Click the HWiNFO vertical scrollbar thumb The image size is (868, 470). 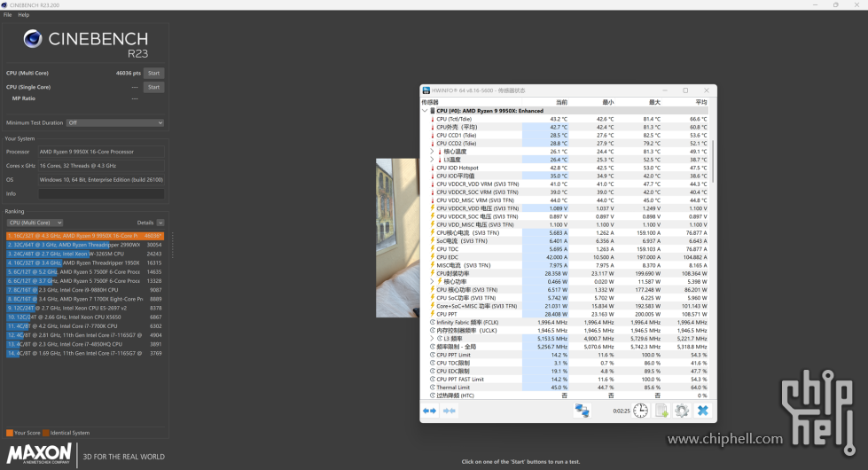coord(713,161)
